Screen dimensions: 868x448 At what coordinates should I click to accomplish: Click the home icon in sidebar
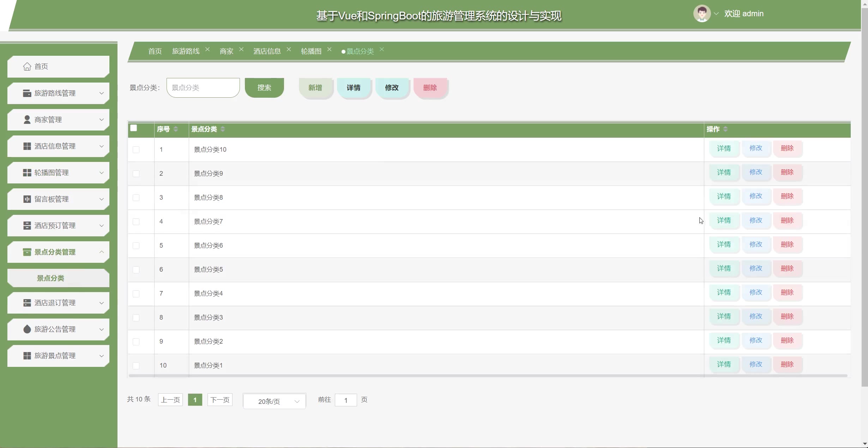pyautogui.click(x=27, y=66)
